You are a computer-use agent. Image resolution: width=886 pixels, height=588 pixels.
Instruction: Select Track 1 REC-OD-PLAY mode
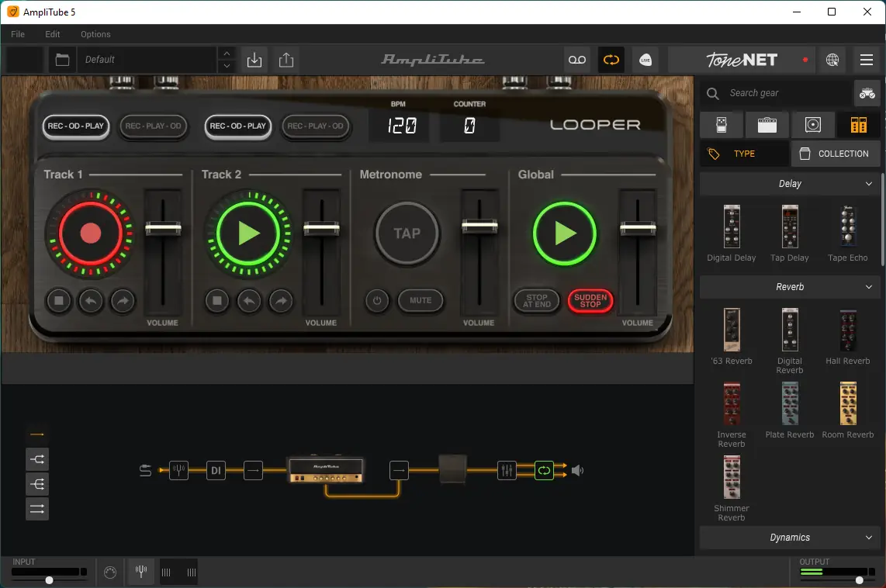click(76, 126)
